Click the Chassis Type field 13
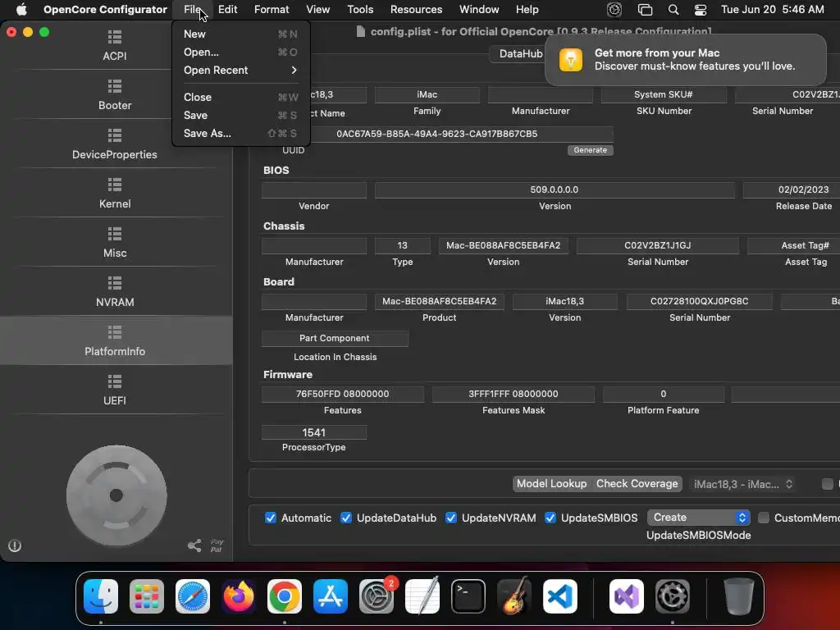 (402, 245)
